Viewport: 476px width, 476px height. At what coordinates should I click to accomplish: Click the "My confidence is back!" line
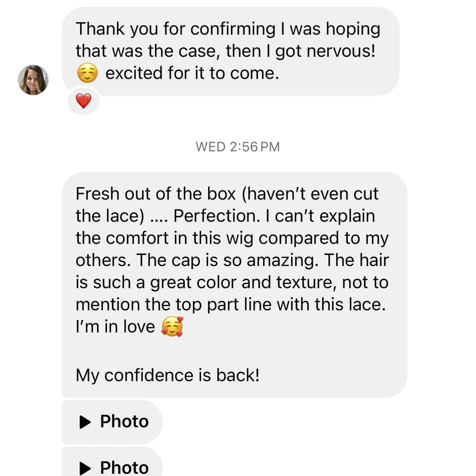point(167,375)
